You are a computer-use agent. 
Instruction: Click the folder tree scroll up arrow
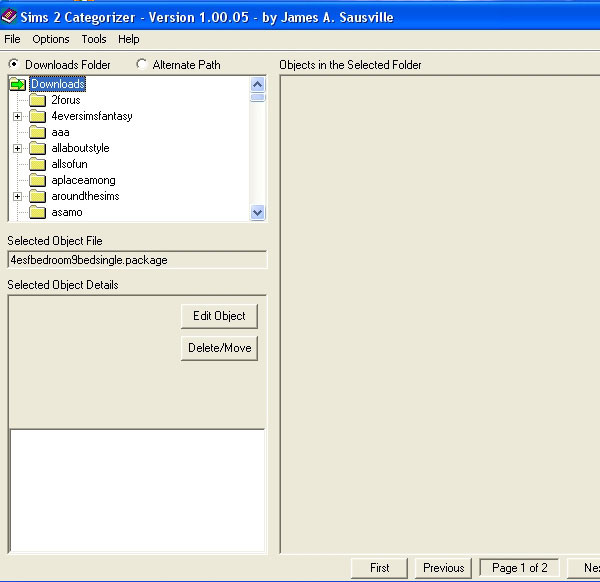tap(258, 85)
